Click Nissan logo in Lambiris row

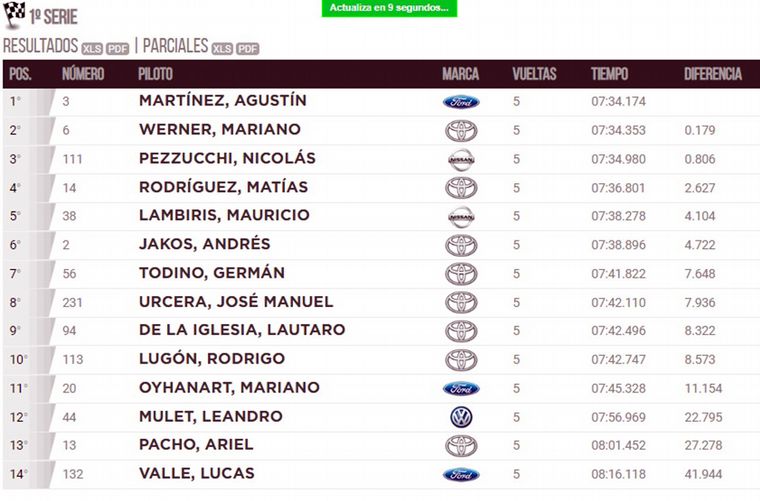(x=461, y=216)
